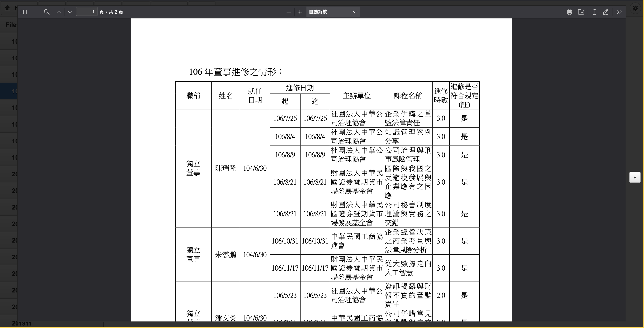Click the upload icon at top left
Image resolution: width=644 pixels, height=328 pixels.
coord(7,8)
